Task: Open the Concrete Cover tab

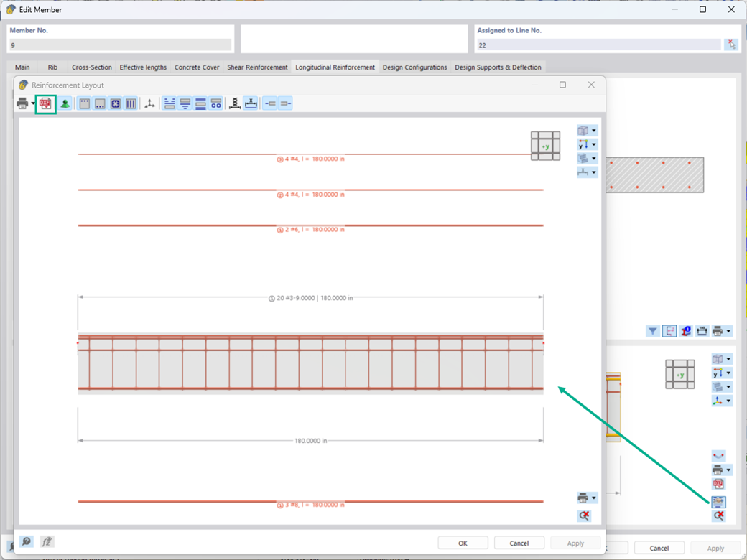Action: (x=197, y=67)
